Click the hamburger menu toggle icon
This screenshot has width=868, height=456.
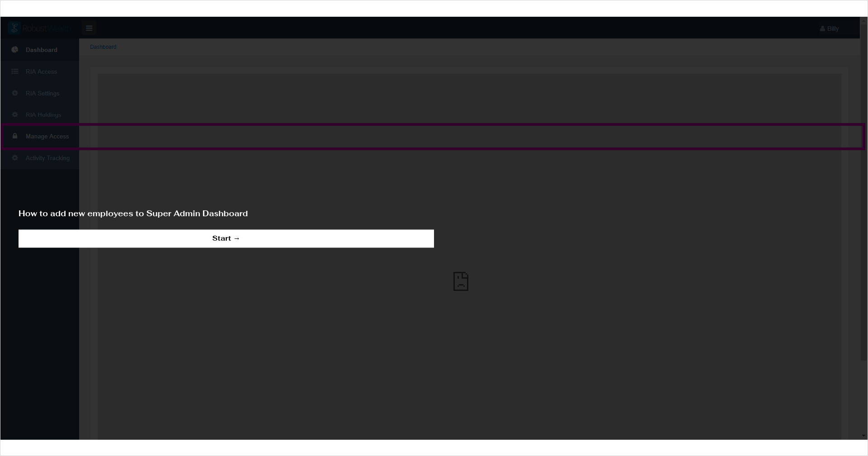coord(89,28)
